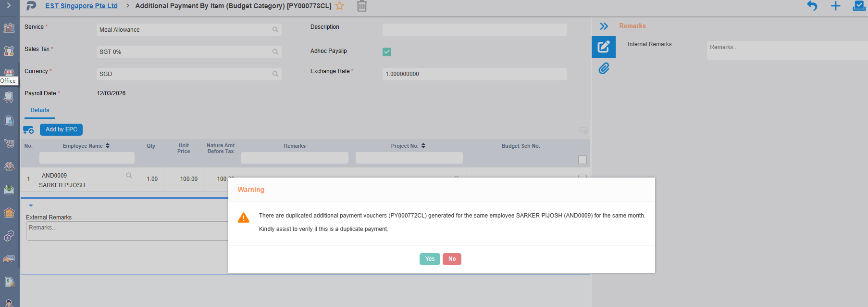Collapse the Remarks panel with double chevron
Image resolution: width=868 pixels, height=307 pixels.
[604, 26]
